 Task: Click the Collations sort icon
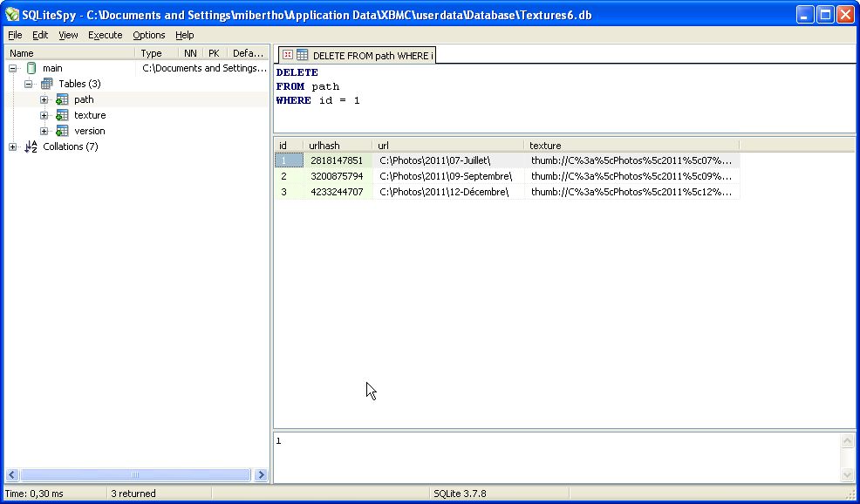(31, 146)
